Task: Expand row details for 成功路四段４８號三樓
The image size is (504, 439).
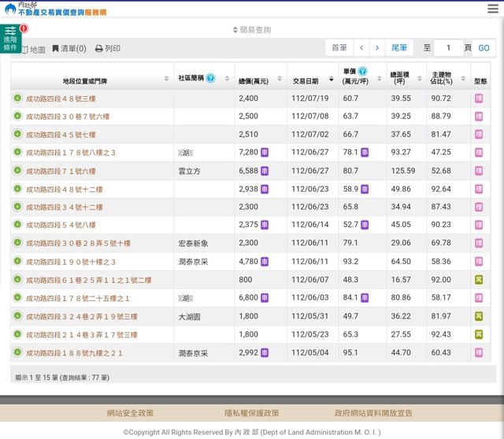Action: [17, 99]
